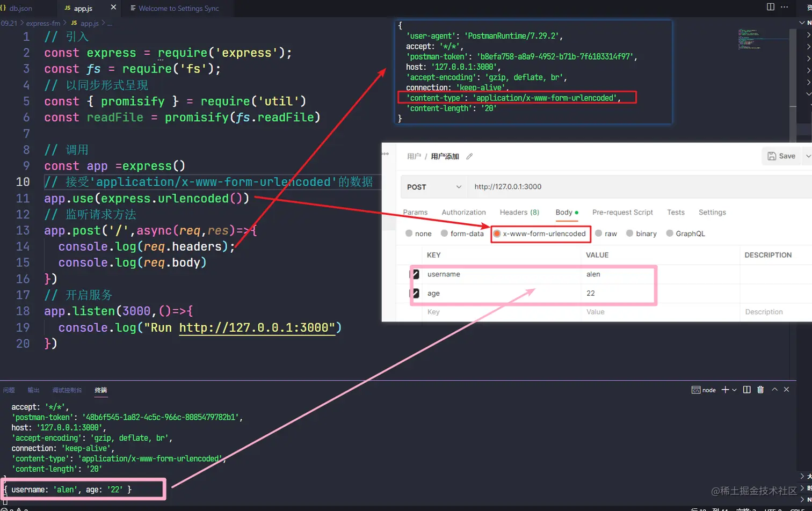Click the 用户添加 request name
Screen dimensions: 812x511
445,156
